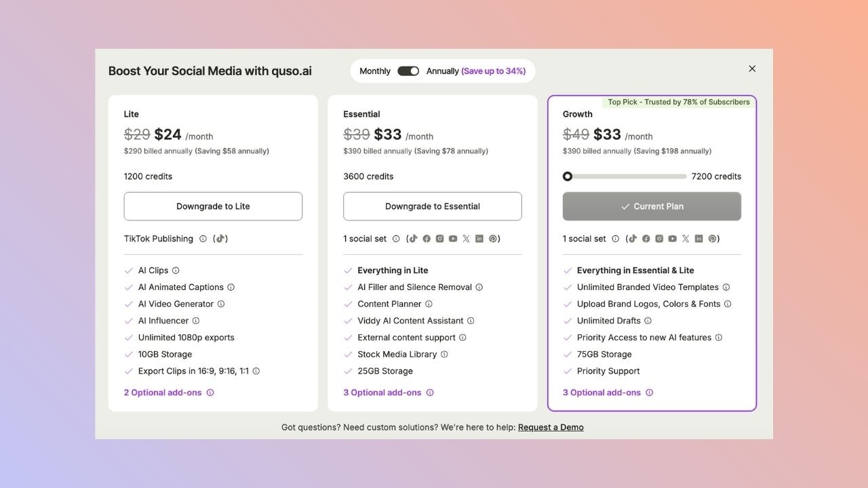Select the Lite plan title
Viewport: 868px width, 488px height.
(x=132, y=114)
